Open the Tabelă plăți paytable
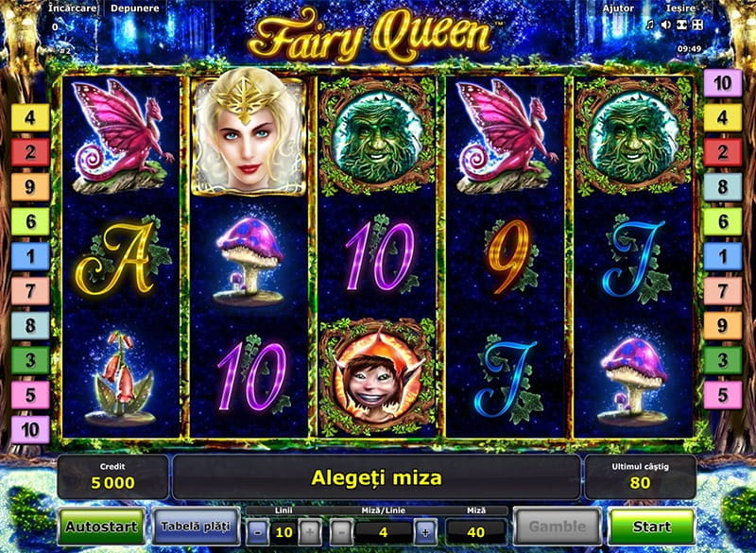Image resolution: width=756 pixels, height=553 pixels. point(196,527)
